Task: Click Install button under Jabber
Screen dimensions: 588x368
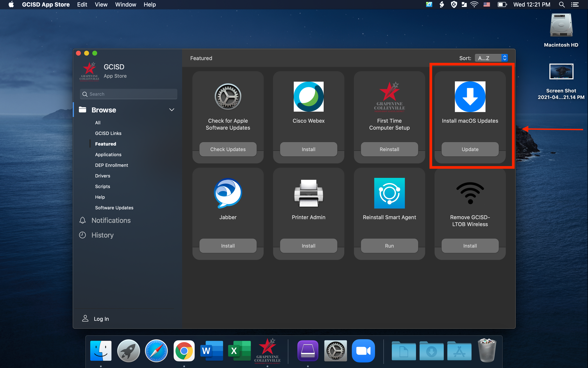Action: 228,246
